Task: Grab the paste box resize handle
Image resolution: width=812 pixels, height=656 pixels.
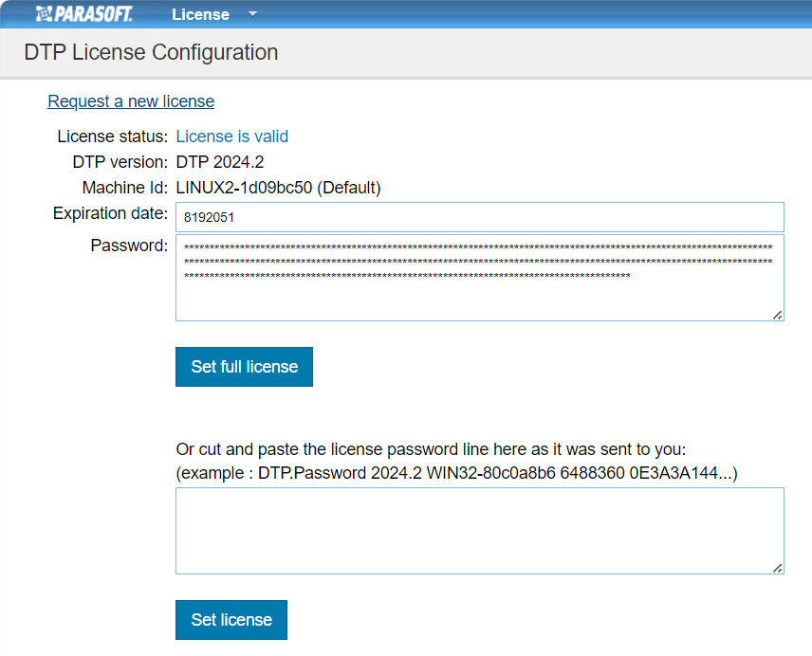Action: coord(777,568)
